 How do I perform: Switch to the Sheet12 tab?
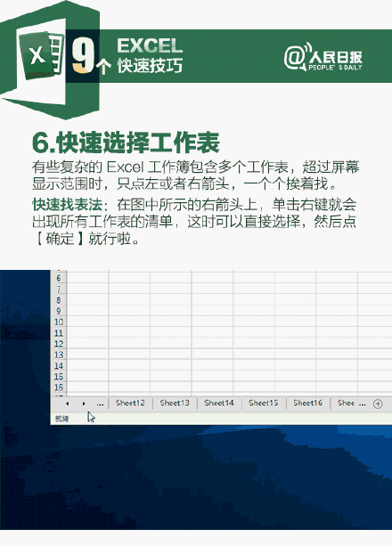coord(130,403)
